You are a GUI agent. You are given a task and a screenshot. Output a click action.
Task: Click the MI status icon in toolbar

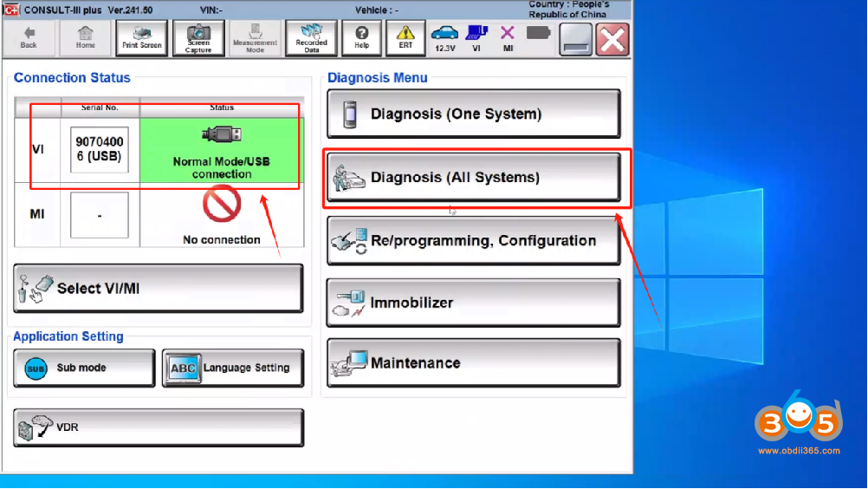coord(508,37)
